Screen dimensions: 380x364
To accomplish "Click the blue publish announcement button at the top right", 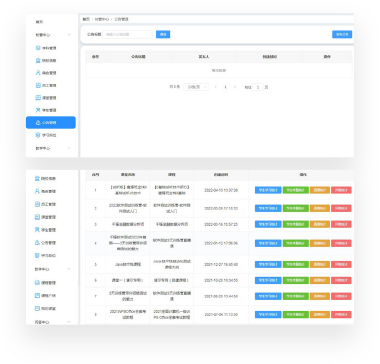I will pyautogui.click(x=342, y=34).
